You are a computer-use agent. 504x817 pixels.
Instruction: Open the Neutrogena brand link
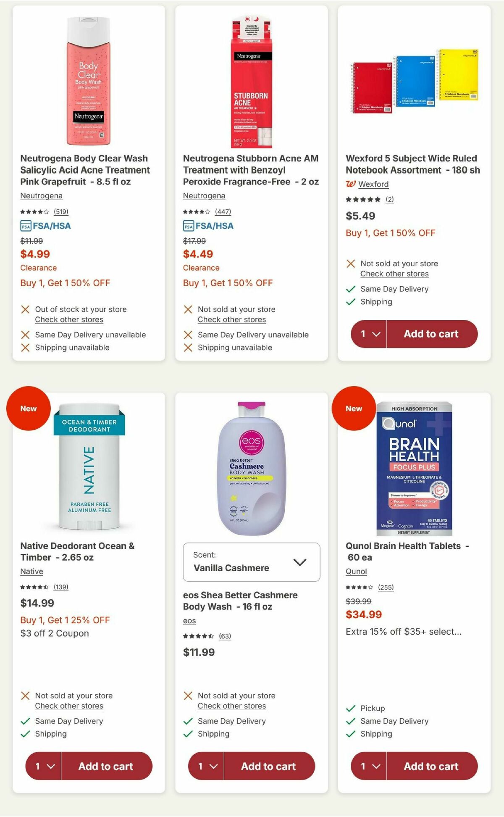point(41,196)
